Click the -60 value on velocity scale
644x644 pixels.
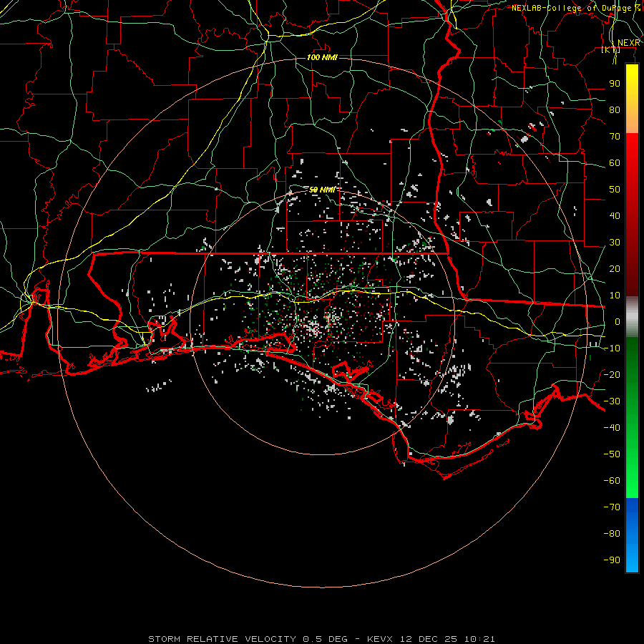coord(612,481)
